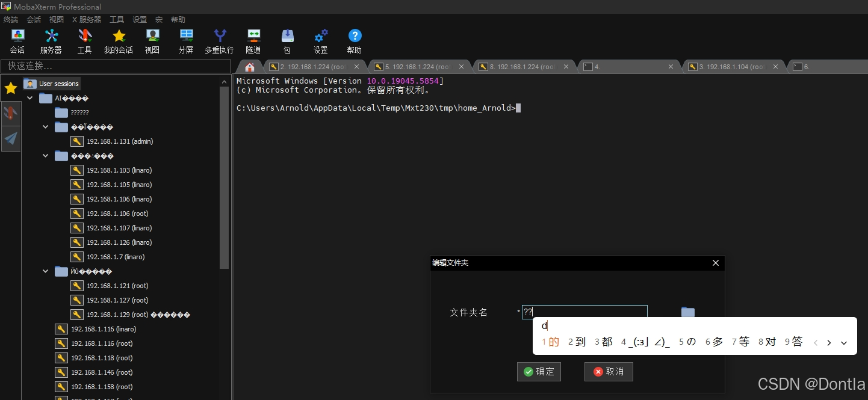Open the 会话 menu in menu bar

[x=34, y=19]
